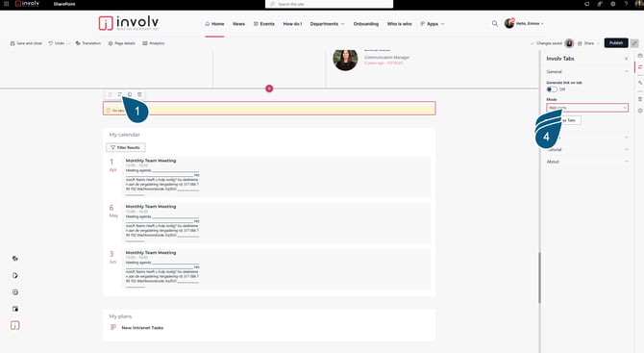Open the News menu item

click(x=238, y=24)
